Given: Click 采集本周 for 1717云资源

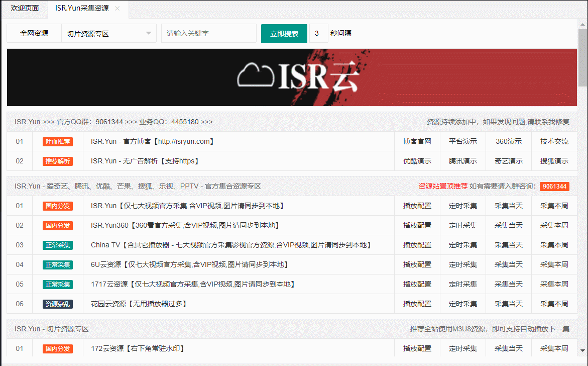Looking at the screenshot, I should [x=554, y=284].
